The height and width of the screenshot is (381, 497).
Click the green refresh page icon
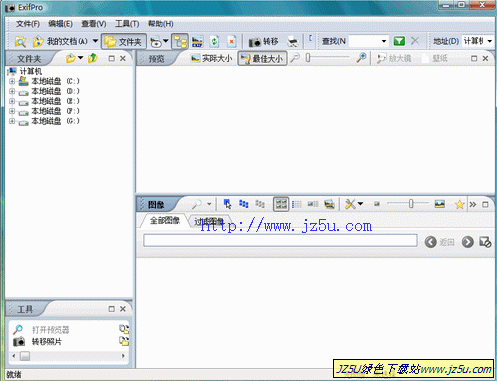tap(214, 41)
